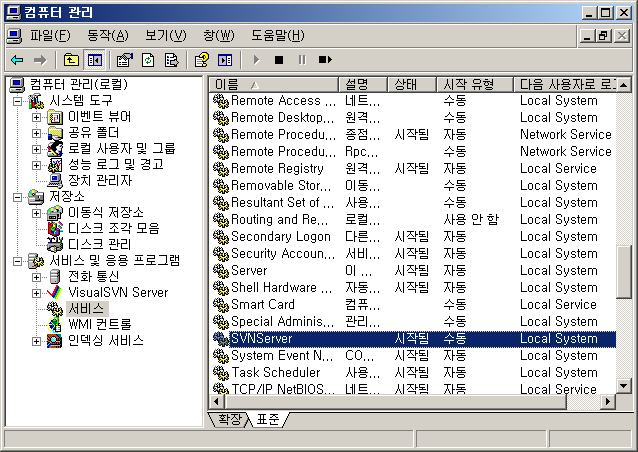
Task: Expand the 이벤트 뷰어 node
Action: pos(36,117)
